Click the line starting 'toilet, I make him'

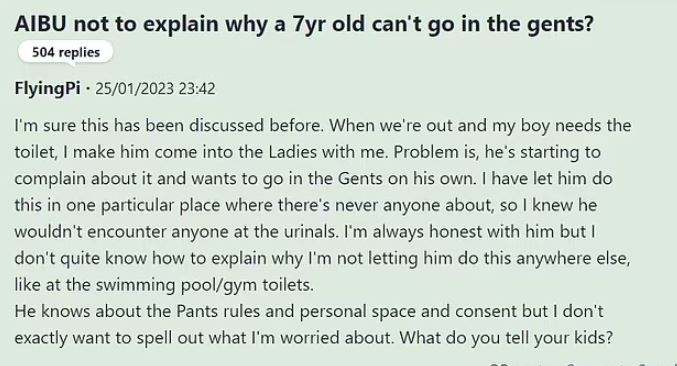point(307,152)
